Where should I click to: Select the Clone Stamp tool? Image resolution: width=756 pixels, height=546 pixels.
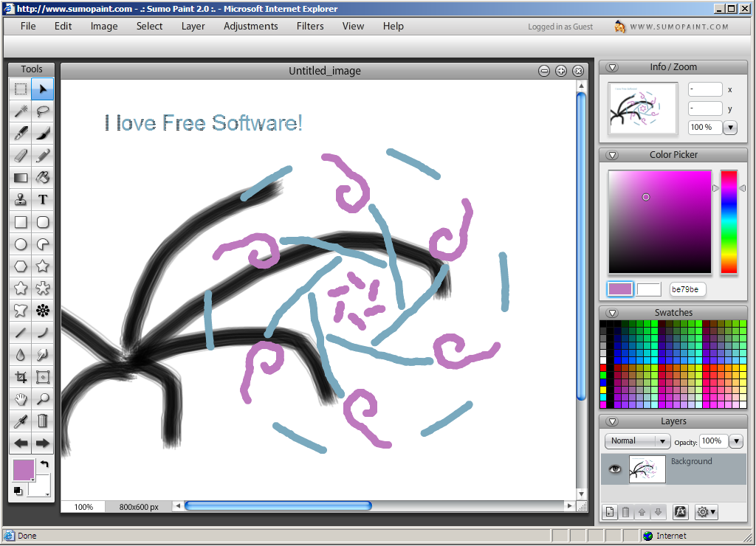pyautogui.click(x=20, y=199)
